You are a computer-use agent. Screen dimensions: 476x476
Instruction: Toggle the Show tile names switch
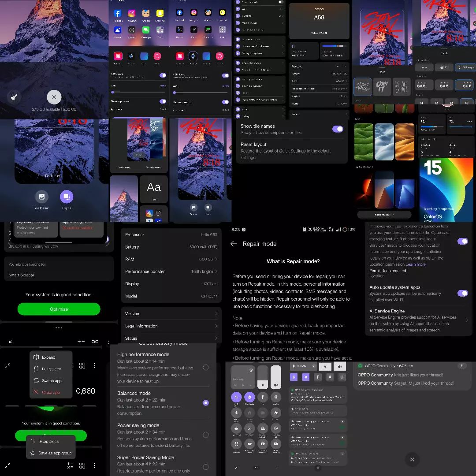338,129
